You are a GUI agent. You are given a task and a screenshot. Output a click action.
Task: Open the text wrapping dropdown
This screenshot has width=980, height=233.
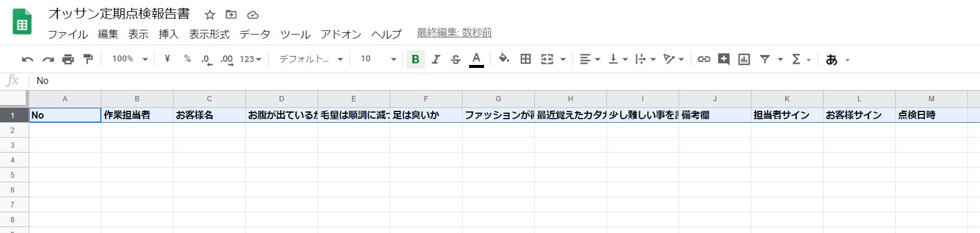(x=645, y=59)
